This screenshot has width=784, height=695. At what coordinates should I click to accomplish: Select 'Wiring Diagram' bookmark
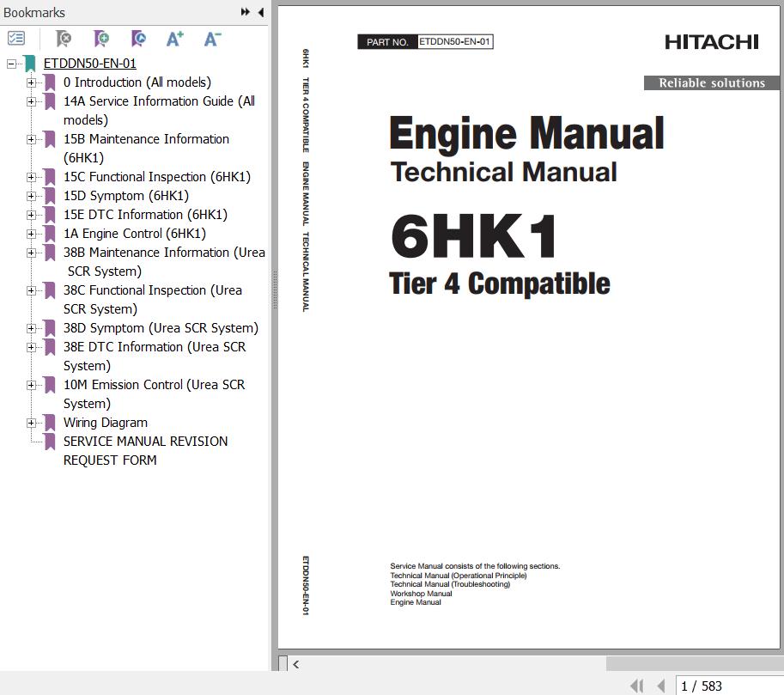pyautogui.click(x=105, y=423)
